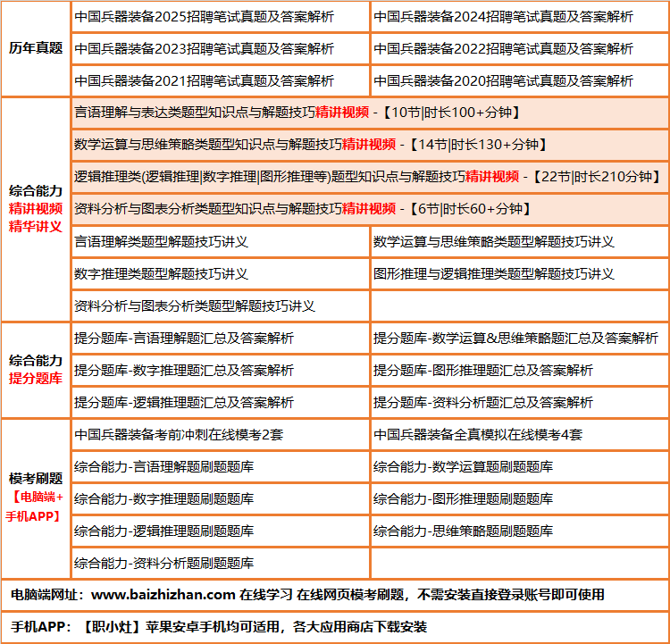Click 提分题库-资料分析题汇总及答案解析
The image size is (670, 644).
[483, 403]
